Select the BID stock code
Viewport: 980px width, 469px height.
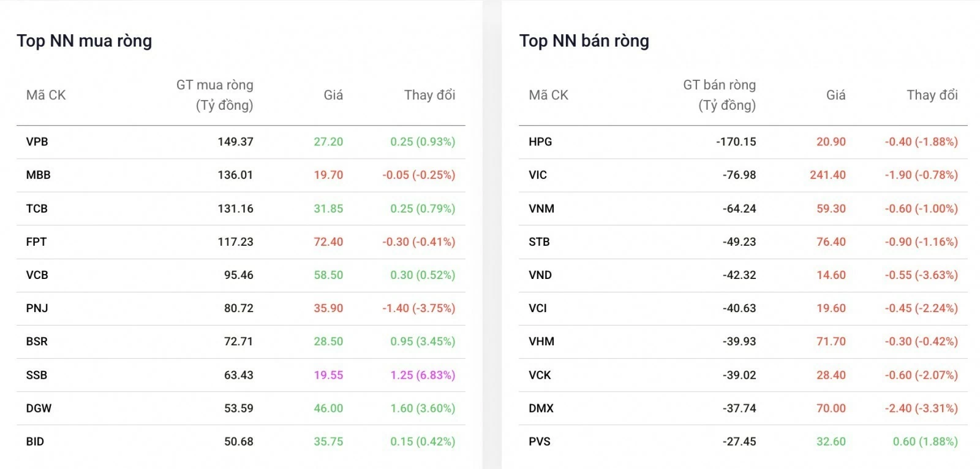pos(35,441)
